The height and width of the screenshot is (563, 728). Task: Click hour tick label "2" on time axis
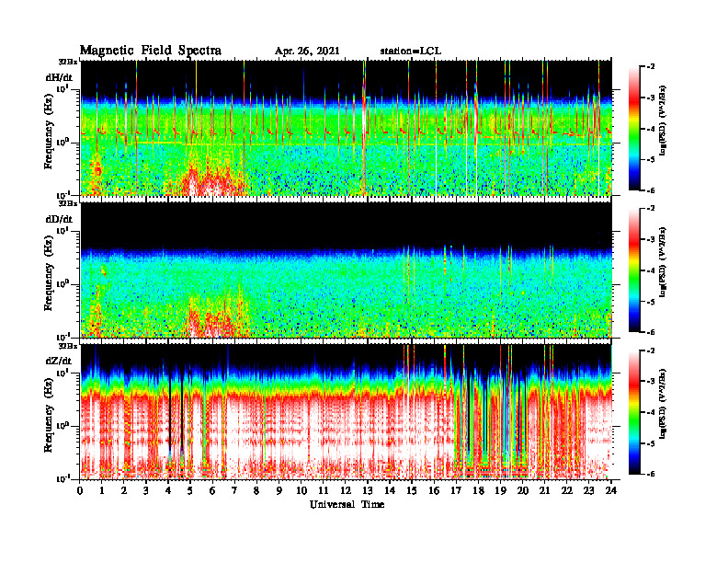coord(124,491)
